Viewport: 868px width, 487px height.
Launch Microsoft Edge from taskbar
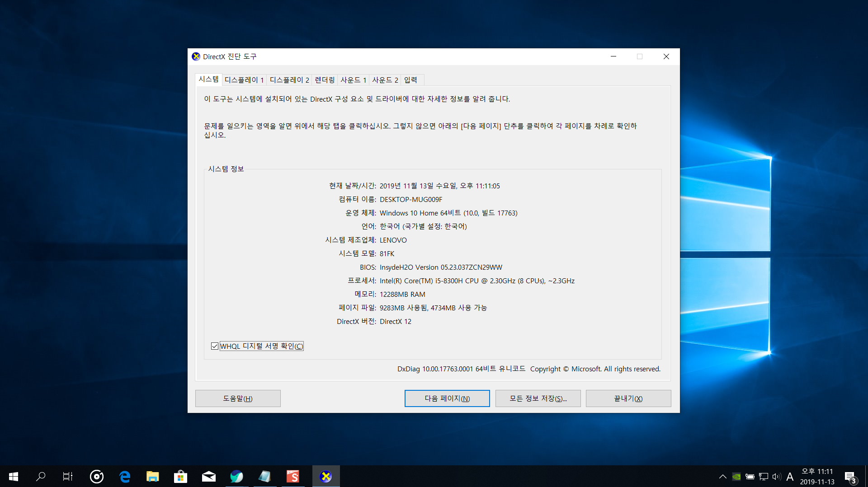click(x=125, y=476)
